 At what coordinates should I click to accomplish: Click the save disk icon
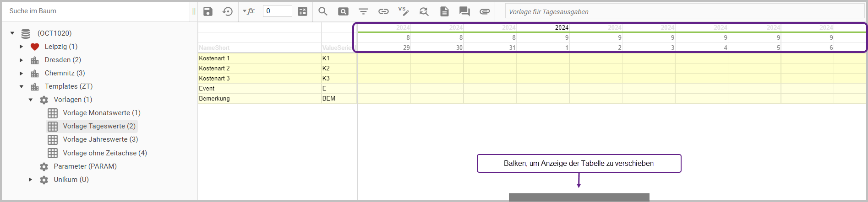point(208,11)
